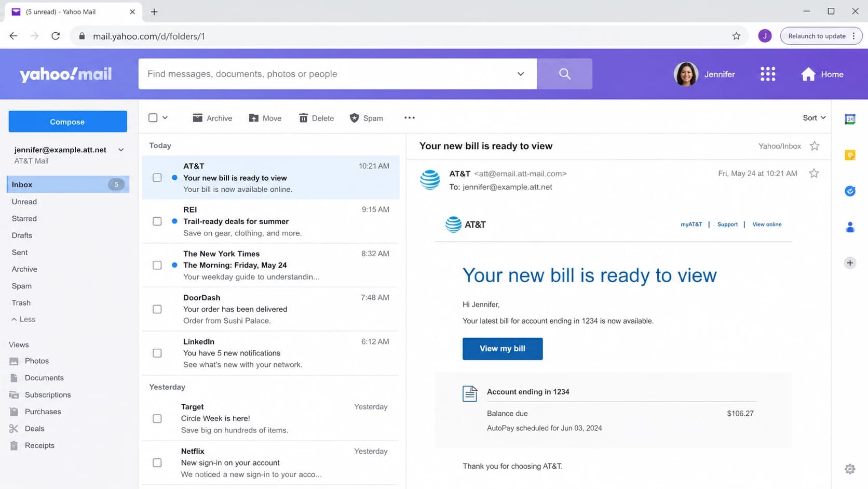This screenshot has height=489, width=868.
Task: Open the Drafts folder
Action: coord(22,235)
